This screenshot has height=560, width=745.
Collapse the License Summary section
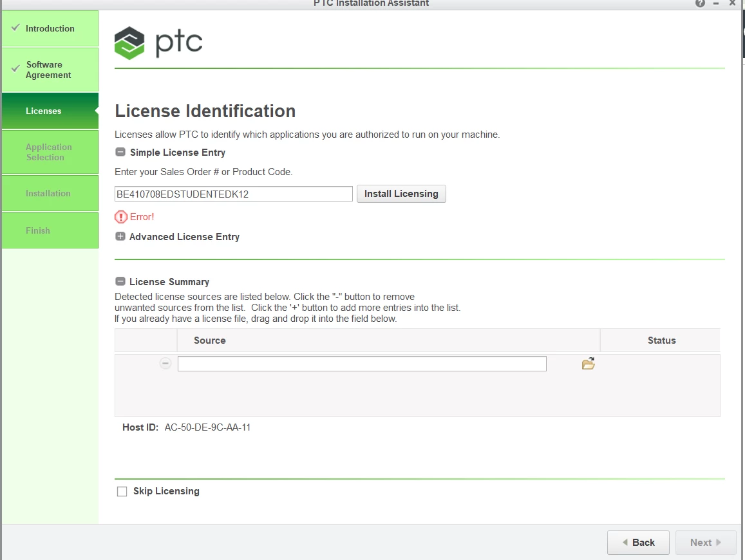pyautogui.click(x=120, y=282)
